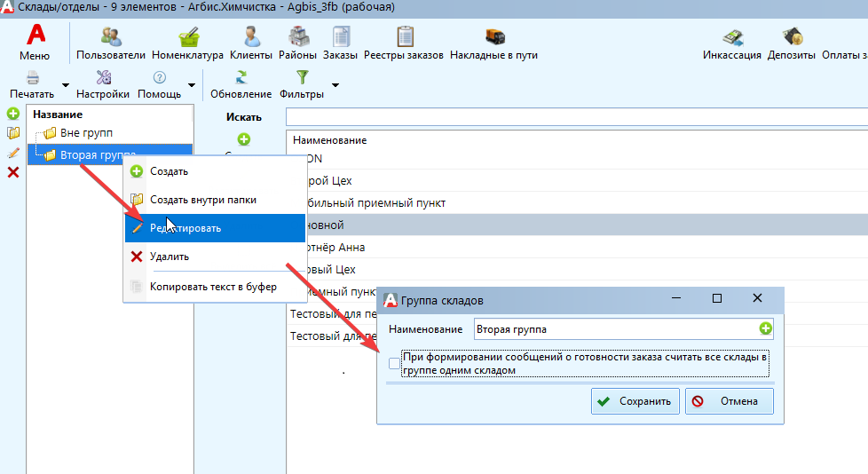Open Клиенты section

coord(251,43)
